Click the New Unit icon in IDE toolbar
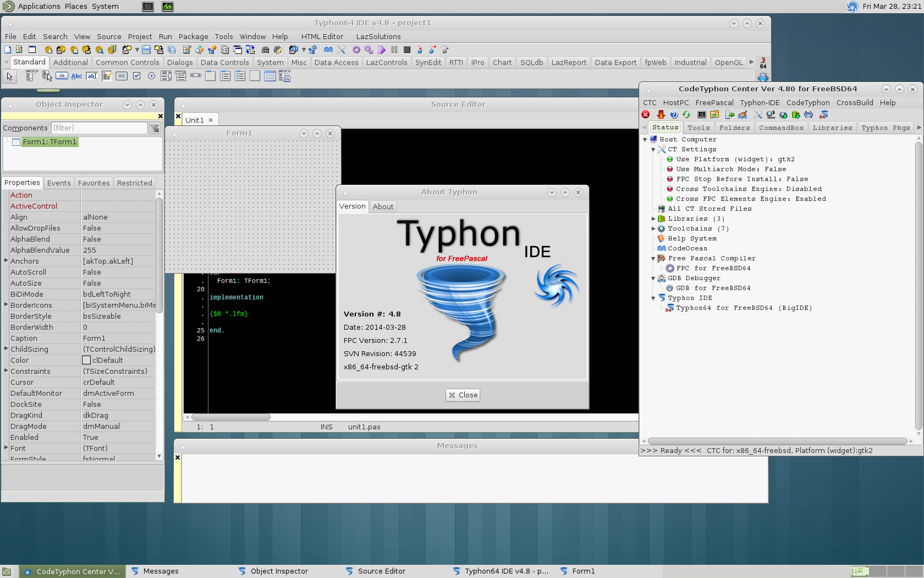 click(x=19, y=50)
